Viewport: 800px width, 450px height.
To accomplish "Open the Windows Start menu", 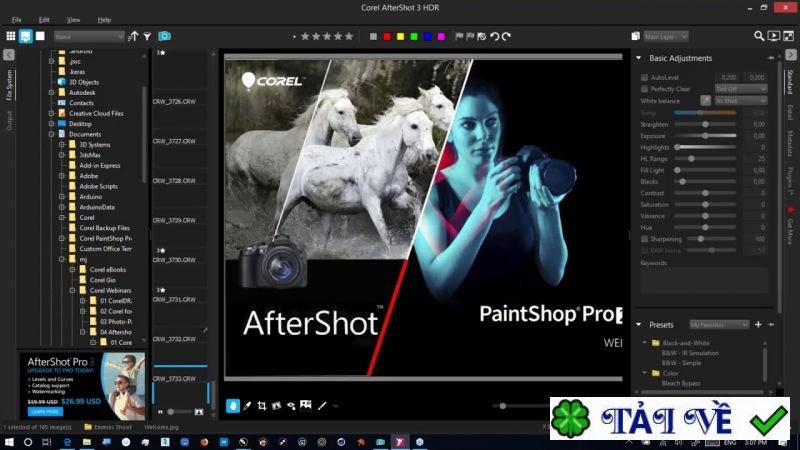I will click(9, 442).
